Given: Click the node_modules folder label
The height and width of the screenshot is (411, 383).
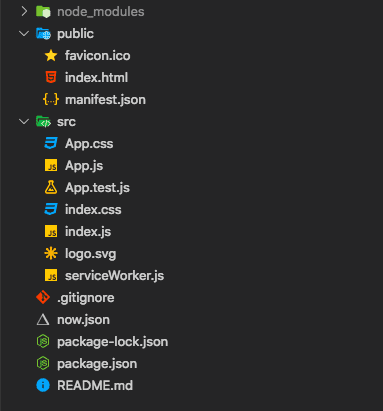Looking at the screenshot, I should coord(101,12).
